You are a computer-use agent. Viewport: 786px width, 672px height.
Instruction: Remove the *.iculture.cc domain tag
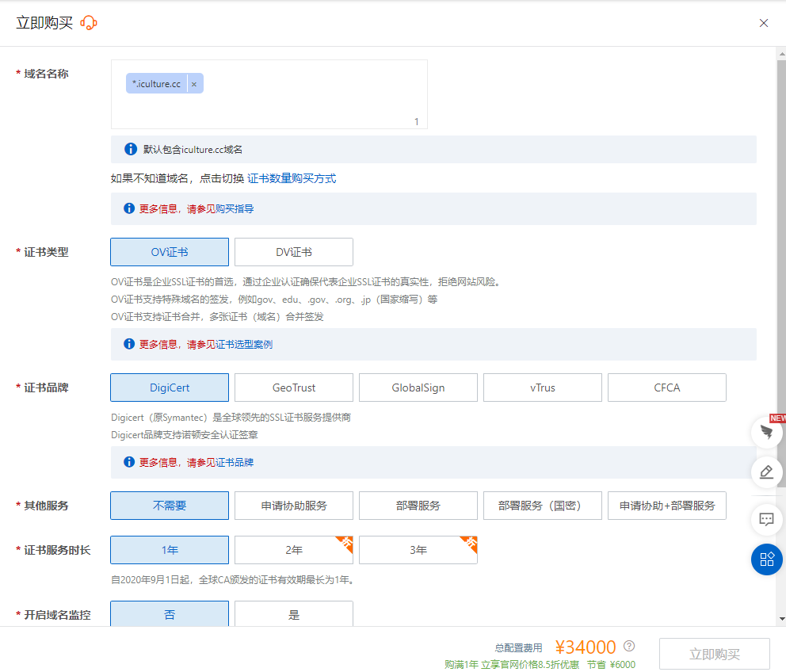tap(194, 84)
